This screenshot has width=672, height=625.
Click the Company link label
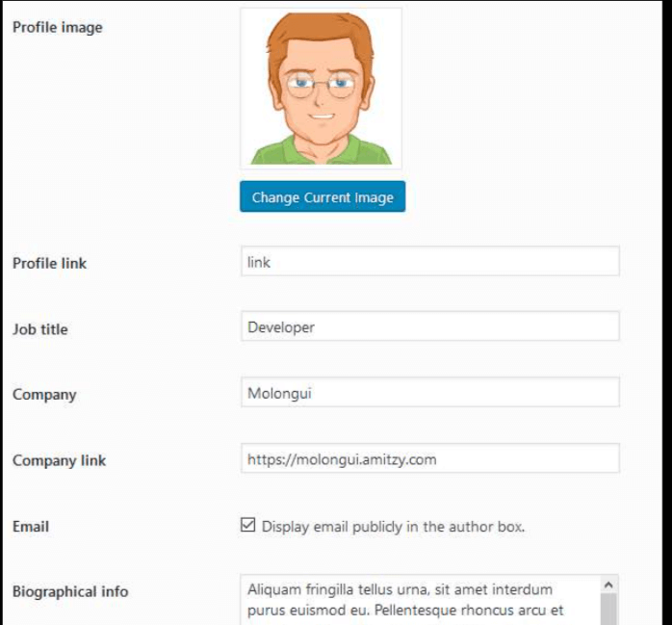(x=59, y=461)
